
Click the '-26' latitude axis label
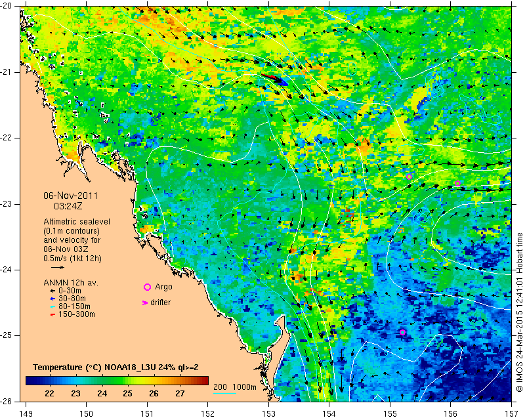[7, 401]
